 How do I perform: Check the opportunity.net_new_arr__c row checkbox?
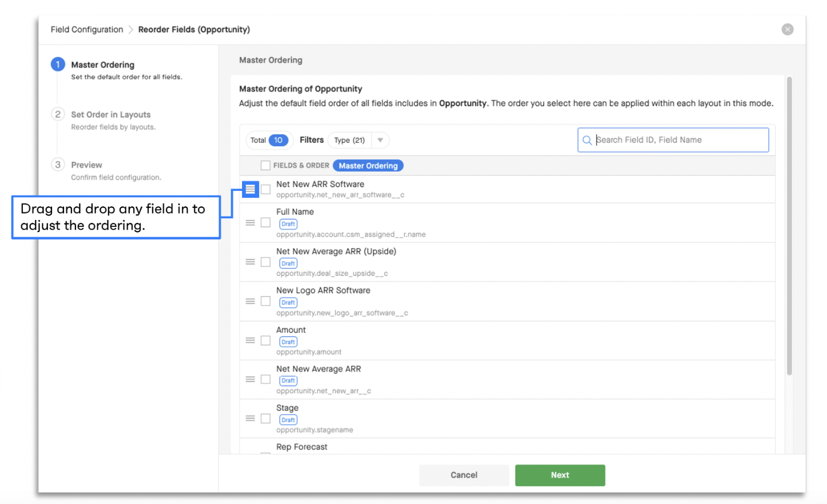click(265, 379)
